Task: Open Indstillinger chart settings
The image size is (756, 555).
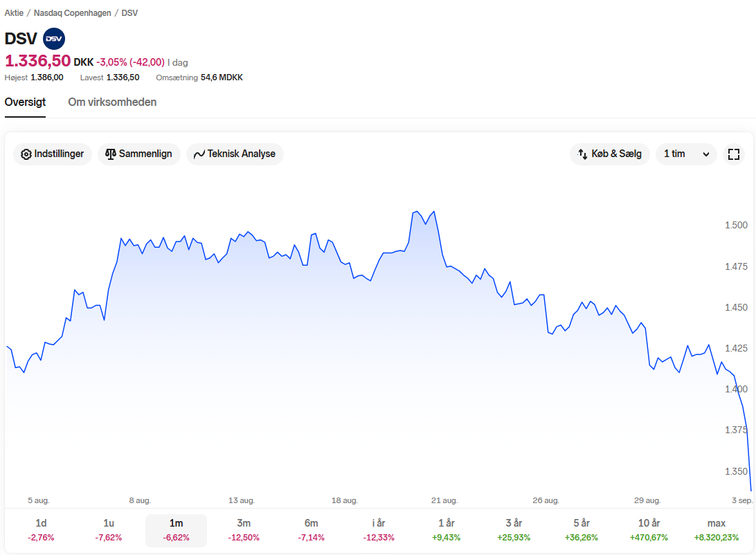Action: [53, 154]
